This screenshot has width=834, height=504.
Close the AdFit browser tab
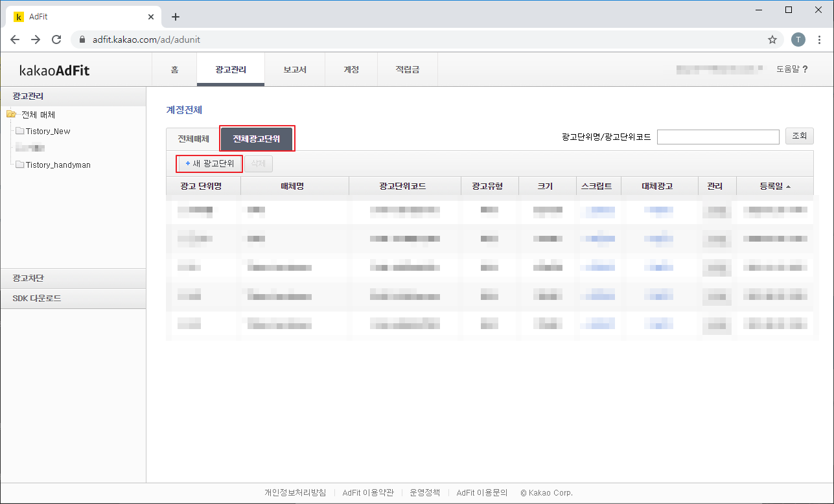tap(151, 17)
